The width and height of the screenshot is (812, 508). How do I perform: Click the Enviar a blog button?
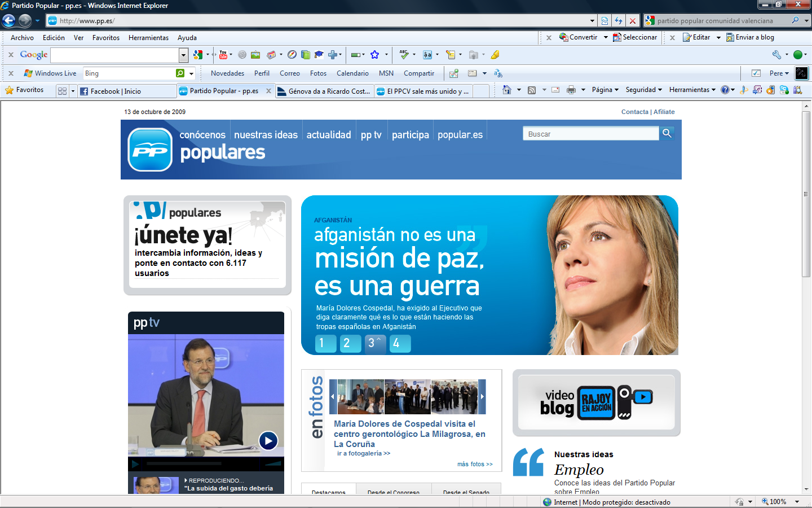click(750, 37)
